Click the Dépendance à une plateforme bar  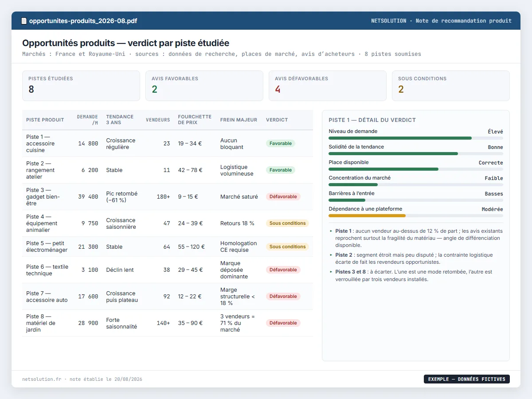pyautogui.click(x=416, y=216)
